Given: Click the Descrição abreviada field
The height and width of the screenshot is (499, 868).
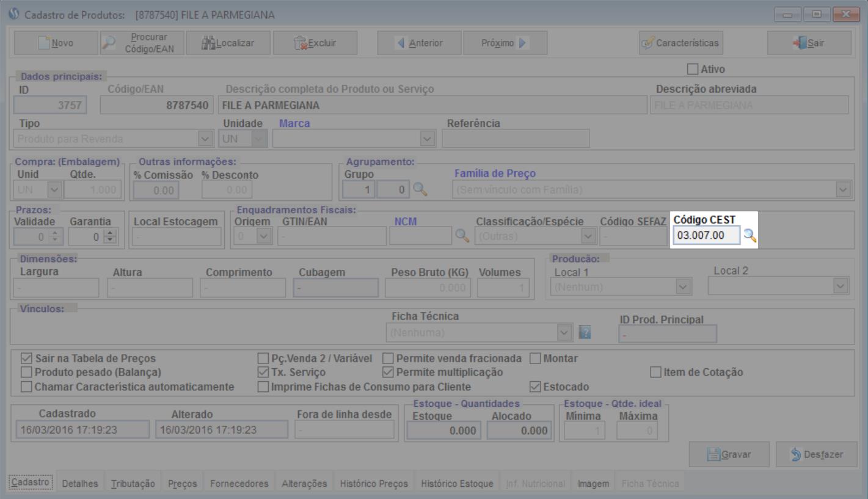Looking at the screenshot, I should [x=749, y=105].
